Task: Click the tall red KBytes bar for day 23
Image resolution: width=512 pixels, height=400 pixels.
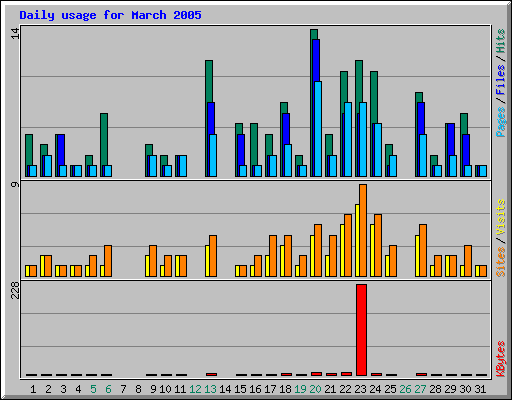Action: coord(361,330)
